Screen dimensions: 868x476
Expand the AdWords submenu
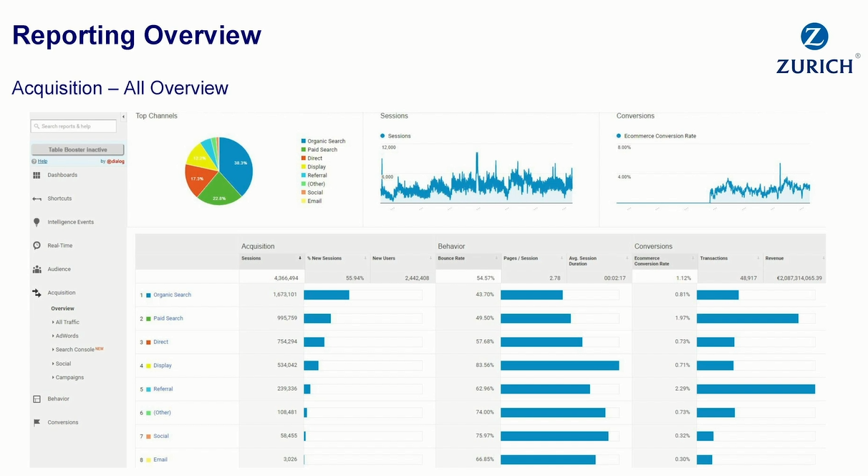tap(66, 335)
